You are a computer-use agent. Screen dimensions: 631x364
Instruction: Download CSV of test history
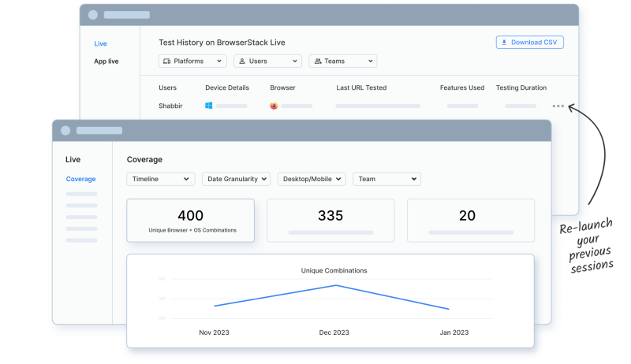(x=529, y=43)
